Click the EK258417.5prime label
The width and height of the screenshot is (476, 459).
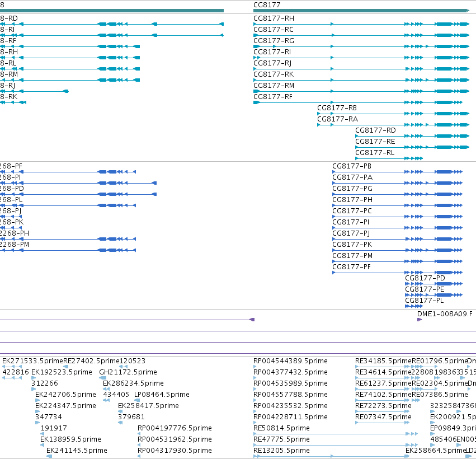click(148, 406)
